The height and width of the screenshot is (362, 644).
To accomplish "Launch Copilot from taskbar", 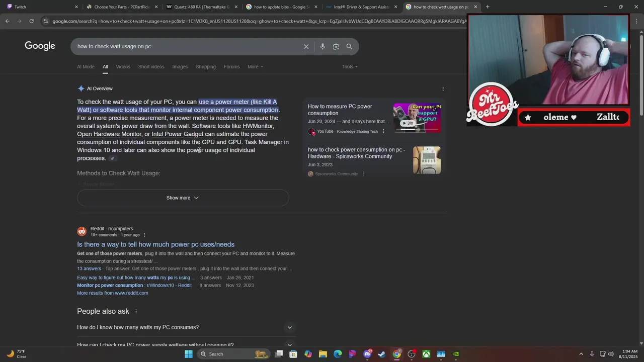I will pyautogui.click(x=308, y=354).
